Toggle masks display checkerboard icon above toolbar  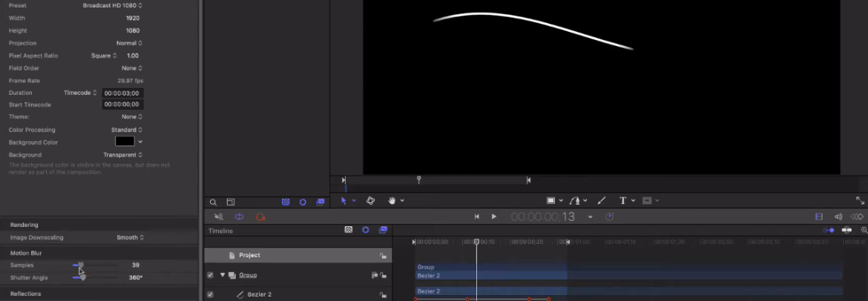(x=286, y=202)
